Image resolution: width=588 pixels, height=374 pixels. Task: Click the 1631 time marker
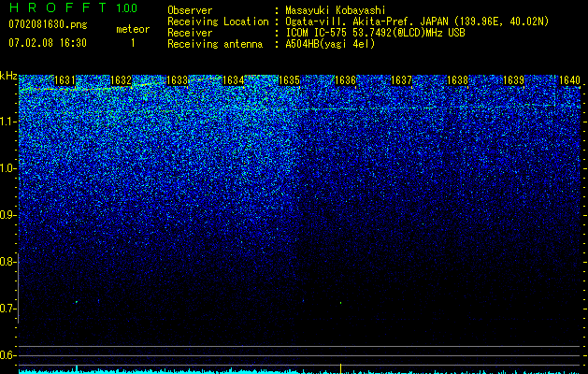tap(65, 80)
